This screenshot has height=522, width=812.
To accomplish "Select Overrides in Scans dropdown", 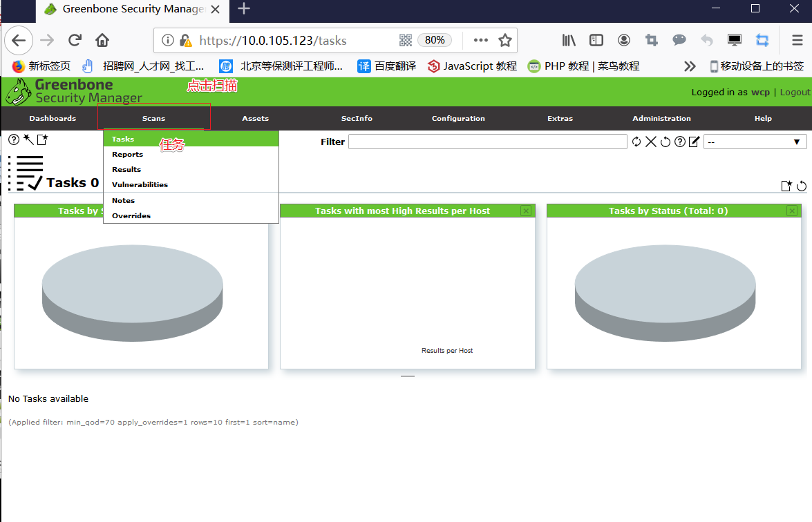I will click(x=191, y=215).
